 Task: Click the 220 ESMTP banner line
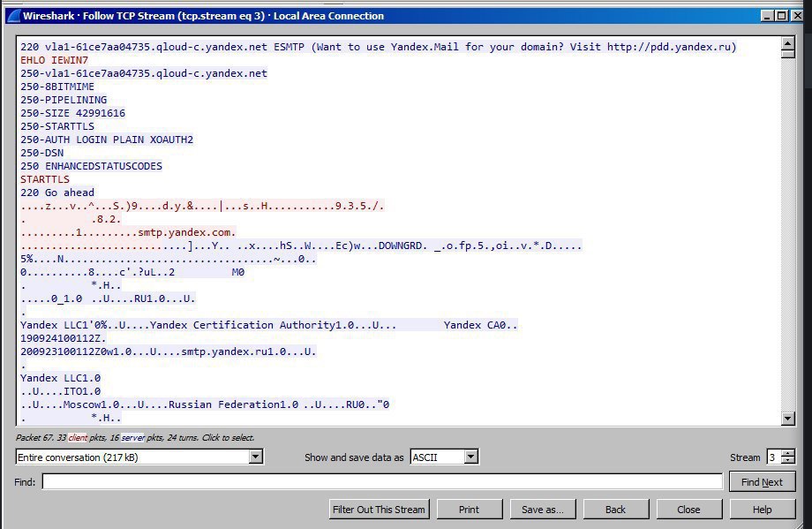[x=379, y=47]
